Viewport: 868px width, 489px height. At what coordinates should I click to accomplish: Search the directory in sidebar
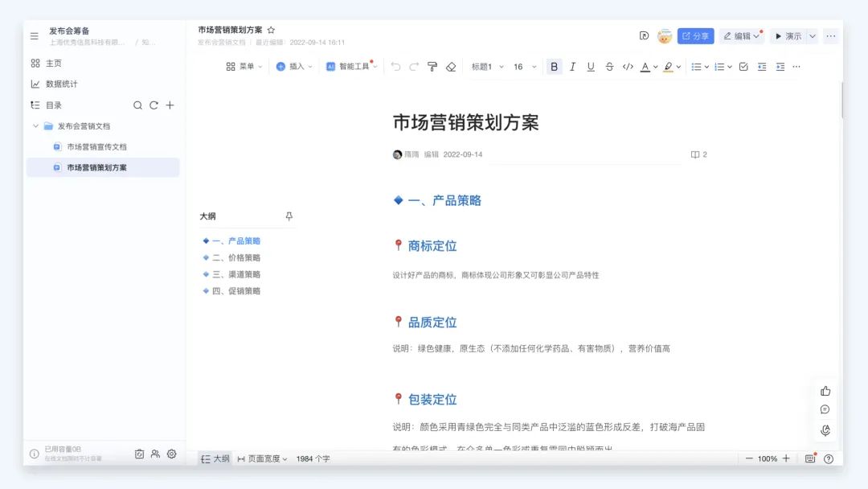tap(137, 105)
